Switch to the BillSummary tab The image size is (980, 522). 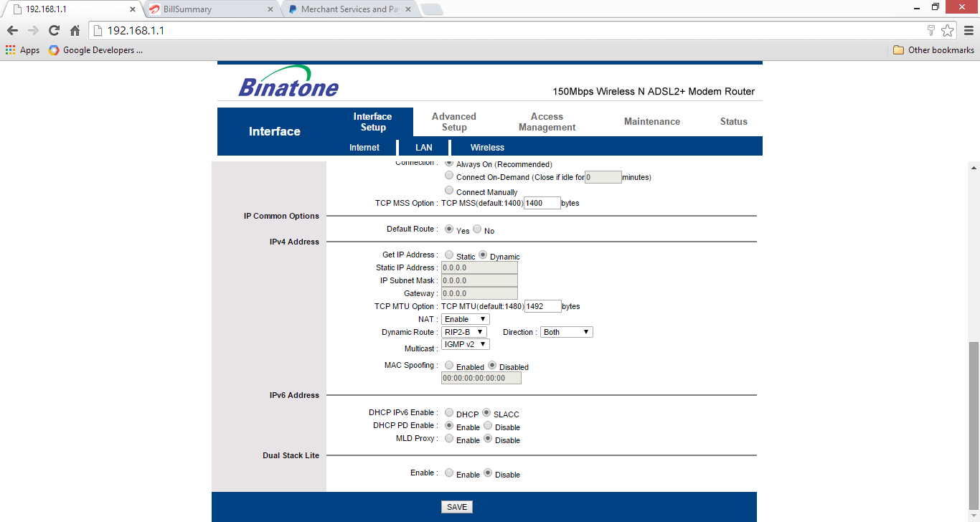(x=208, y=9)
